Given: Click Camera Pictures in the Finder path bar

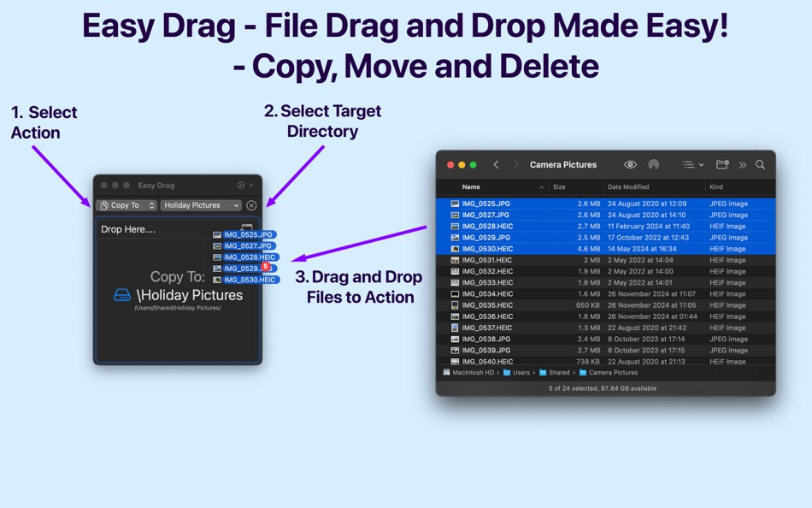Looking at the screenshot, I should click(x=609, y=373).
